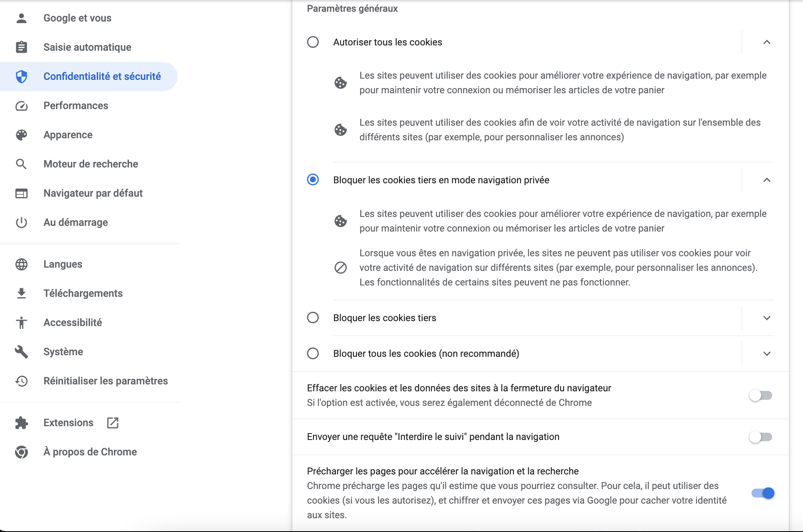This screenshot has width=803, height=532.
Task: Enable the Interdire le suivi request toggle
Action: [760, 437]
